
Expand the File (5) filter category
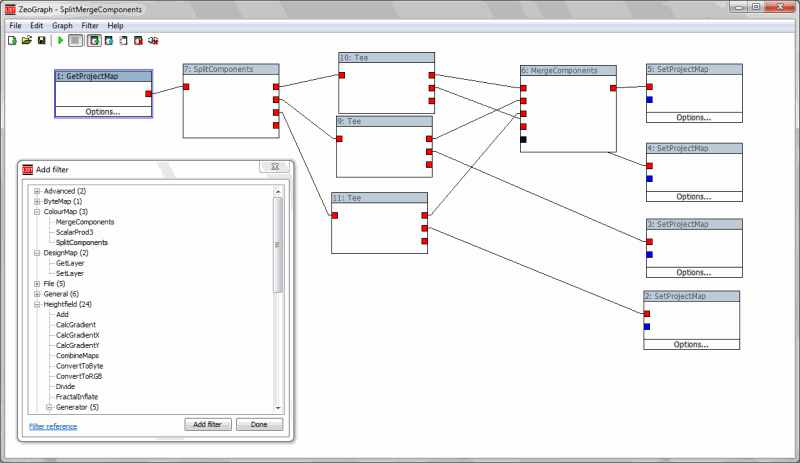click(x=37, y=284)
